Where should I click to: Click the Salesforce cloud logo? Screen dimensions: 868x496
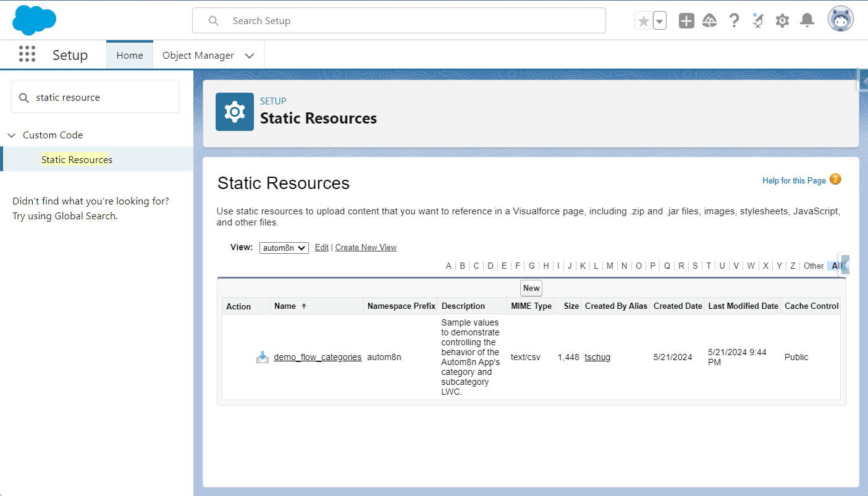point(35,20)
